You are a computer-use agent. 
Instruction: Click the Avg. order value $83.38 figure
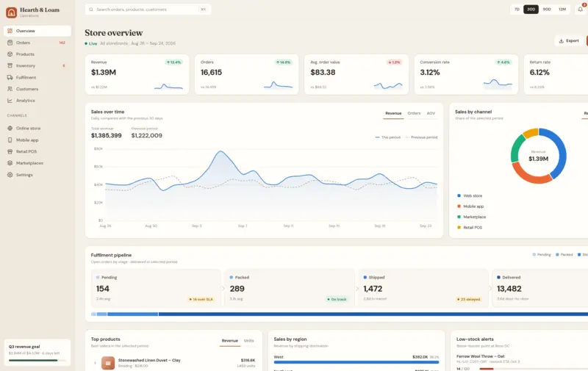pos(323,72)
